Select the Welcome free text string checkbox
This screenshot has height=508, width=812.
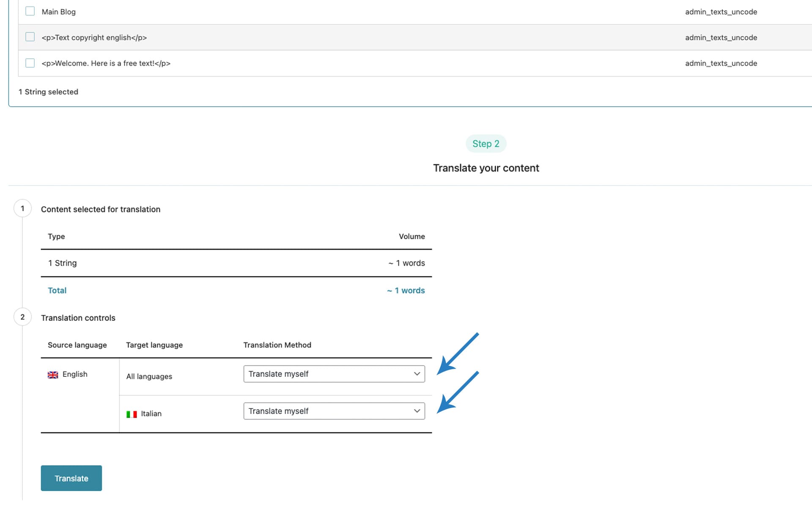[30, 63]
